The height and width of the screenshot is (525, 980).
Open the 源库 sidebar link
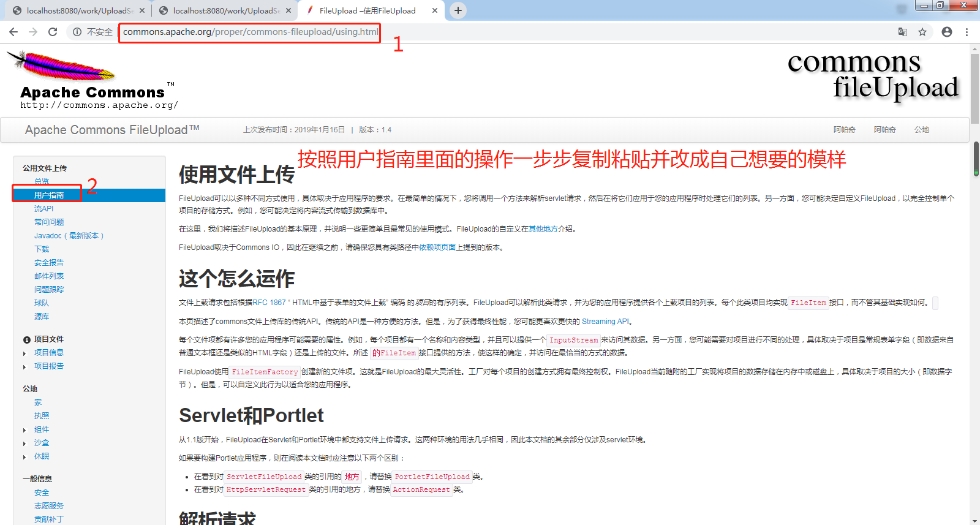[42, 317]
